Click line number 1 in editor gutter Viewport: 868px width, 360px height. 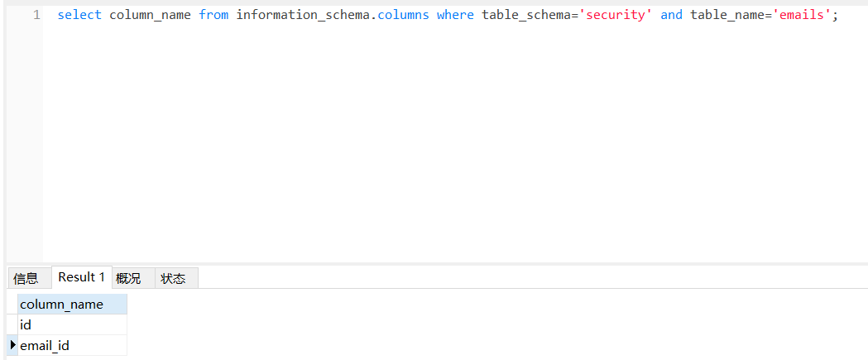tap(36, 15)
